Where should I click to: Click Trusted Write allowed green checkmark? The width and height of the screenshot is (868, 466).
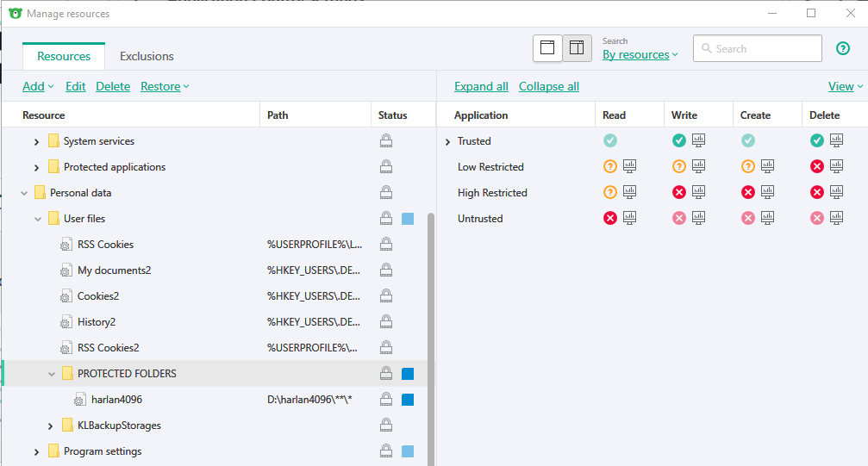679,141
